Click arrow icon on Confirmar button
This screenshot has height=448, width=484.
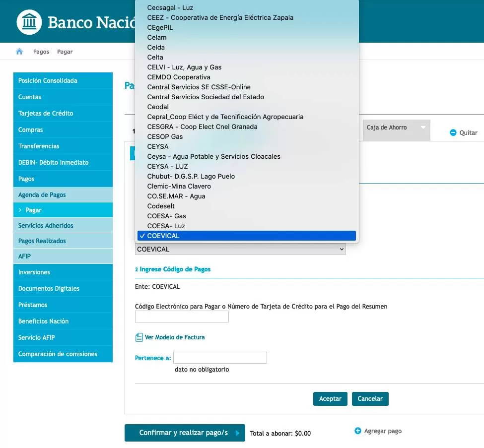tap(237, 433)
